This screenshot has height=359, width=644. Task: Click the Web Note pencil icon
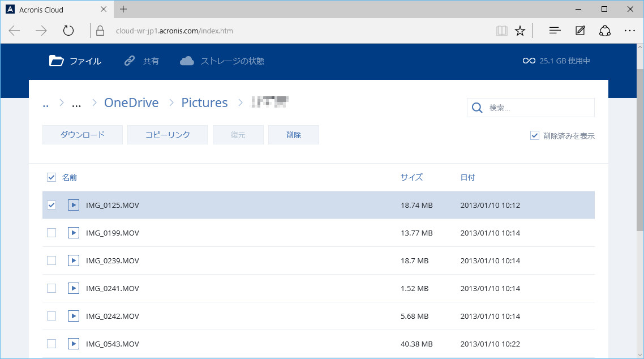click(579, 31)
